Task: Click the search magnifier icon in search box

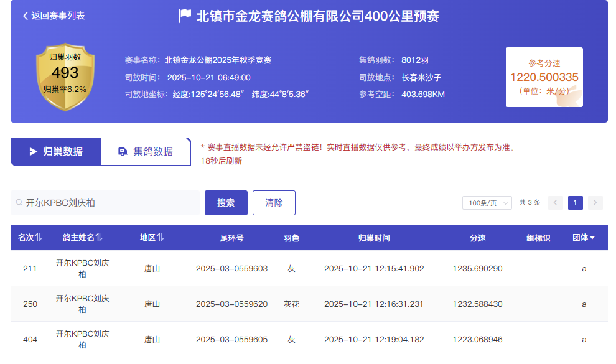Action: click(19, 203)
